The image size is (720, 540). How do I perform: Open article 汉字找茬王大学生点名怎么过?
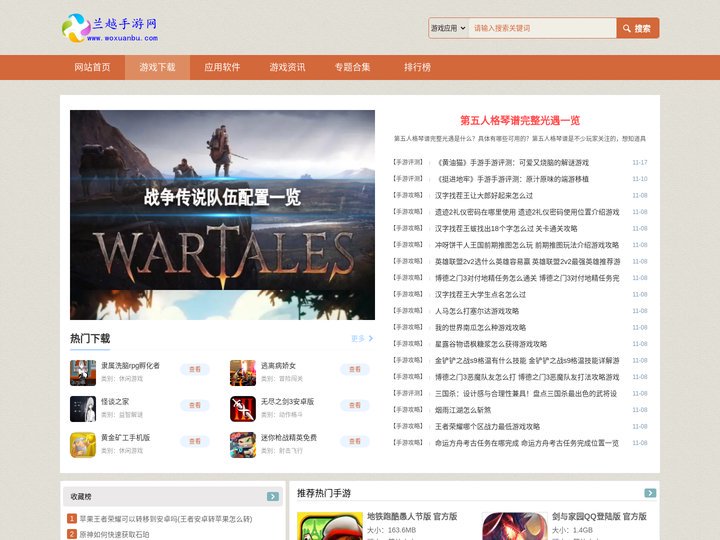pos(480,295)
